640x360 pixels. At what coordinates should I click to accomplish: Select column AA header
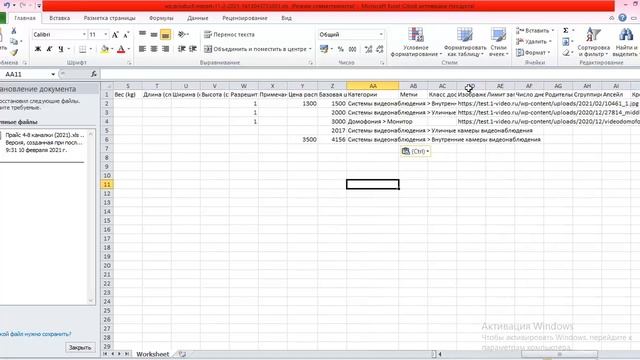373,86
